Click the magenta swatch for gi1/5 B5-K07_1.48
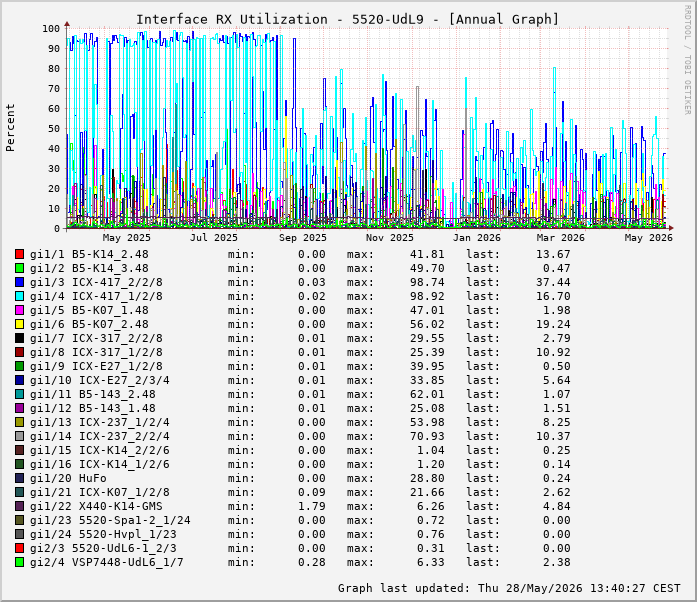 pyautogui.click(x=19, y=310)
